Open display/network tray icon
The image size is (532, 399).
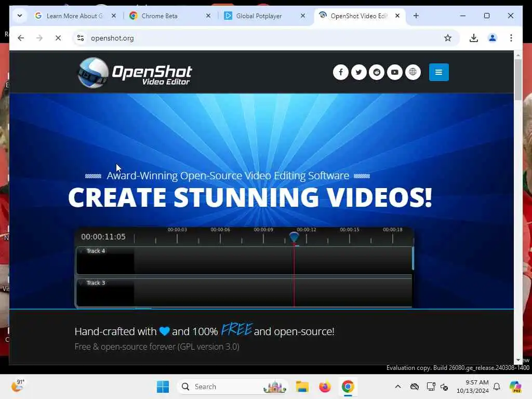[x=431, y=387]
